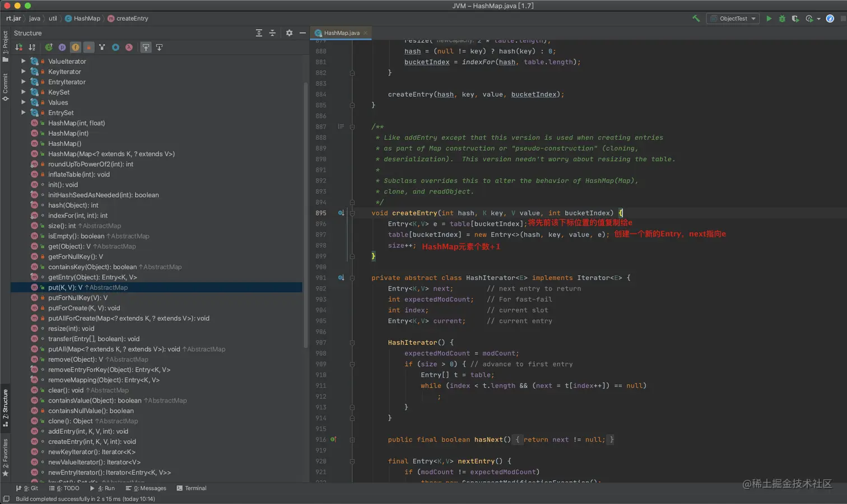This screenshot has width=847, height=504.
Task: Toggle Autoscroll from Source in Structure toolbar
Action: coord(159,48)
